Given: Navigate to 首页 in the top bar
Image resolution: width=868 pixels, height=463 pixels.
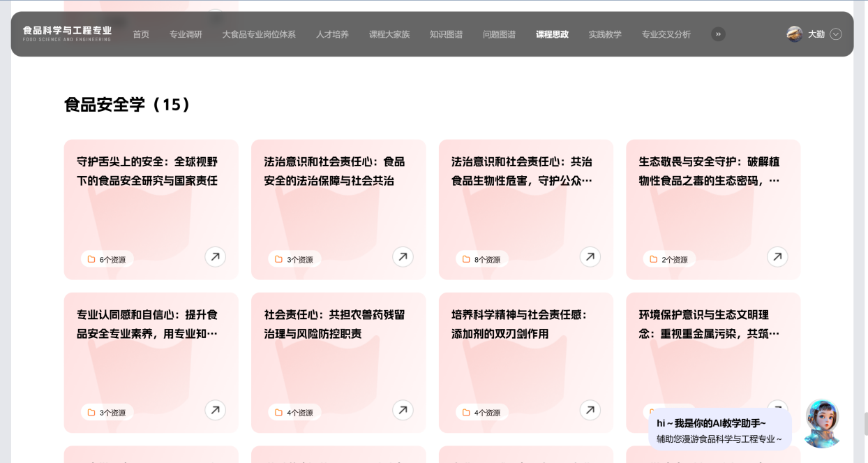Looking at the screenshot, I should click(141, 34).
